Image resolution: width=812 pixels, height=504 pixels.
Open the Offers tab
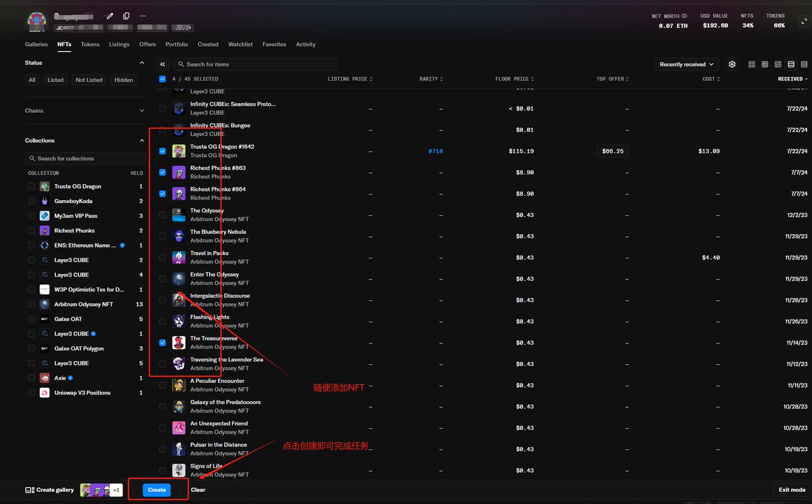148,45
